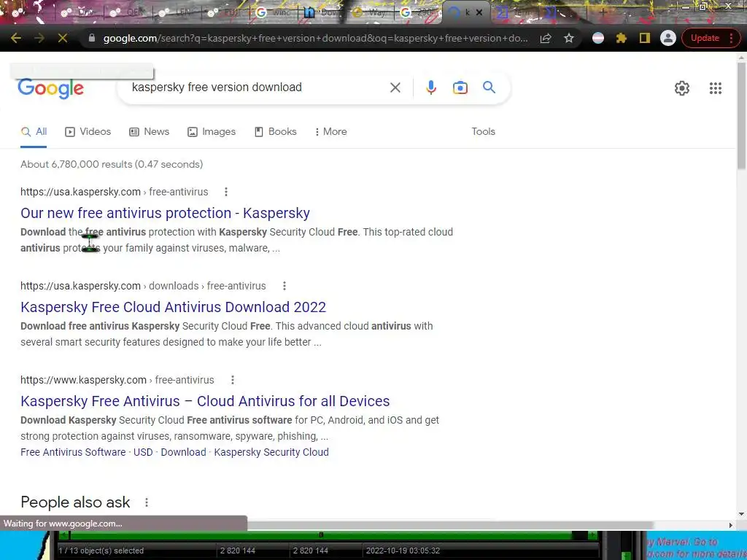The image size is (747, 560).
Task: Open menu for downloads › free-antivirus result
Action: [x=285, y=286]
